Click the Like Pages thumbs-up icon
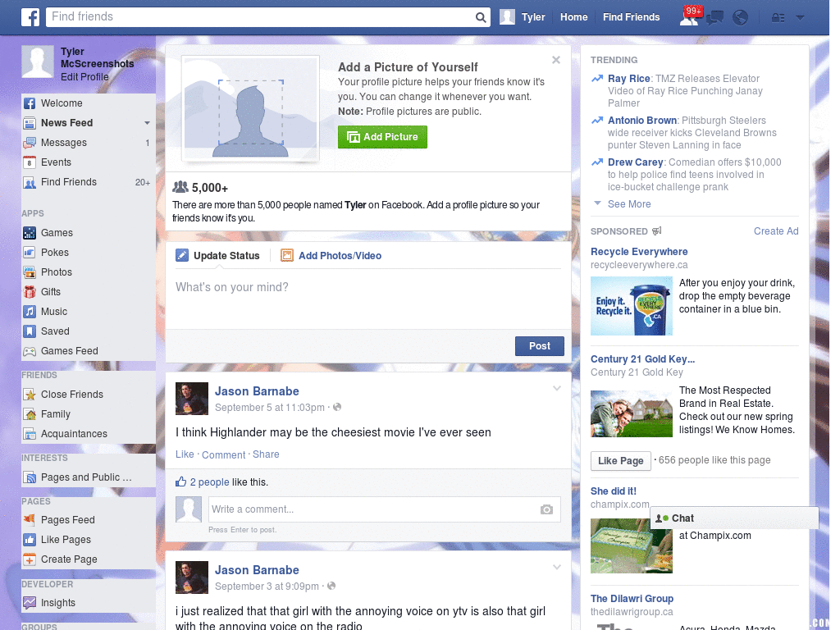The image size is (840, 630). click(30, 540)
